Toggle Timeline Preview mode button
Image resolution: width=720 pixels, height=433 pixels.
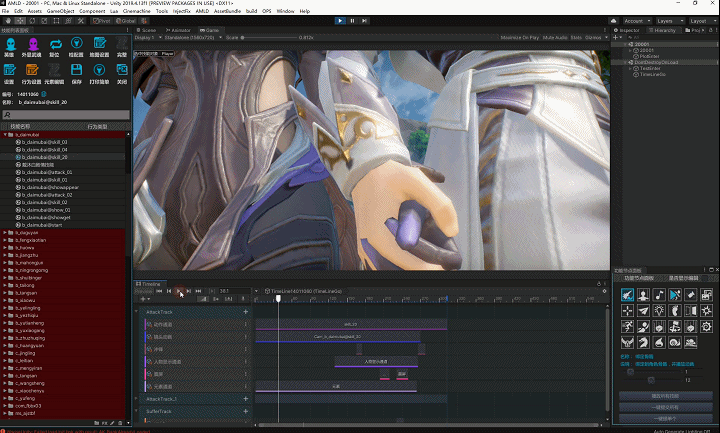tap(144, 291)
